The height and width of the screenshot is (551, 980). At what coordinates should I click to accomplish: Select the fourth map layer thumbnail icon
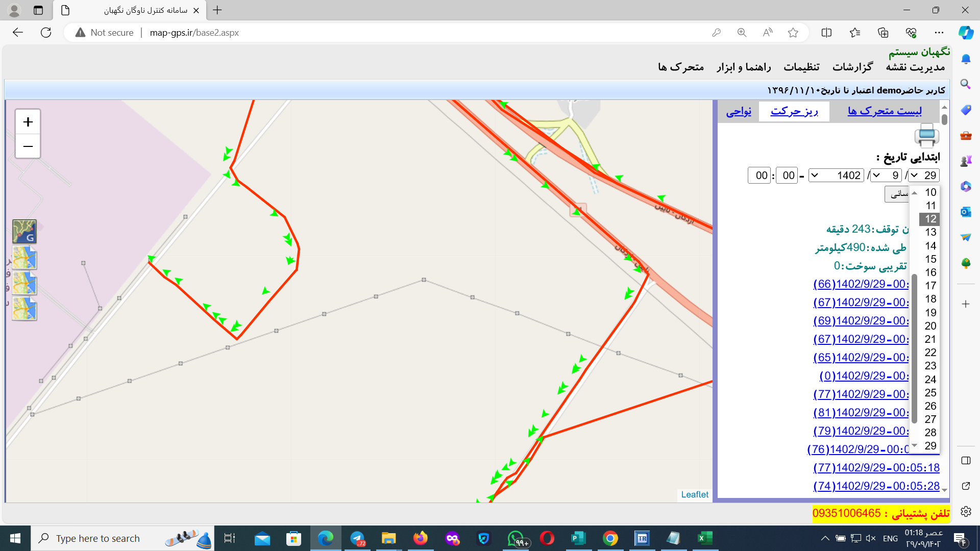pyautogui.click(x=24, y=309)
